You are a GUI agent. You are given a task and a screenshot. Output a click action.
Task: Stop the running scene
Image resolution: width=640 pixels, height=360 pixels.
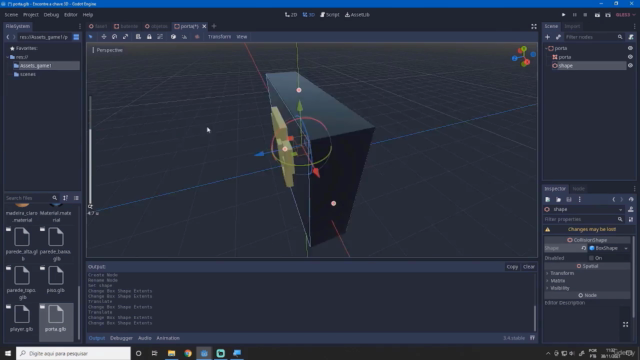585,15
